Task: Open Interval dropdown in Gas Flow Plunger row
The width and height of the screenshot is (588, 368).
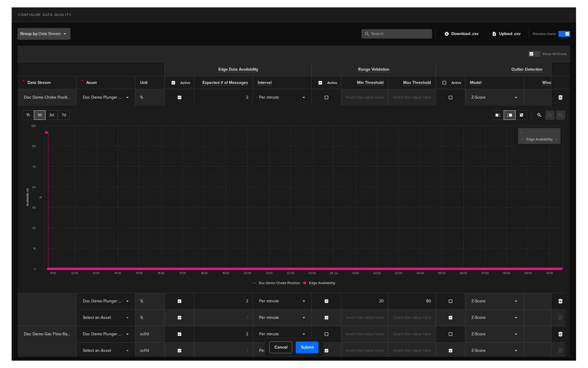Action: pyautogui.click(x=282, y=334)
